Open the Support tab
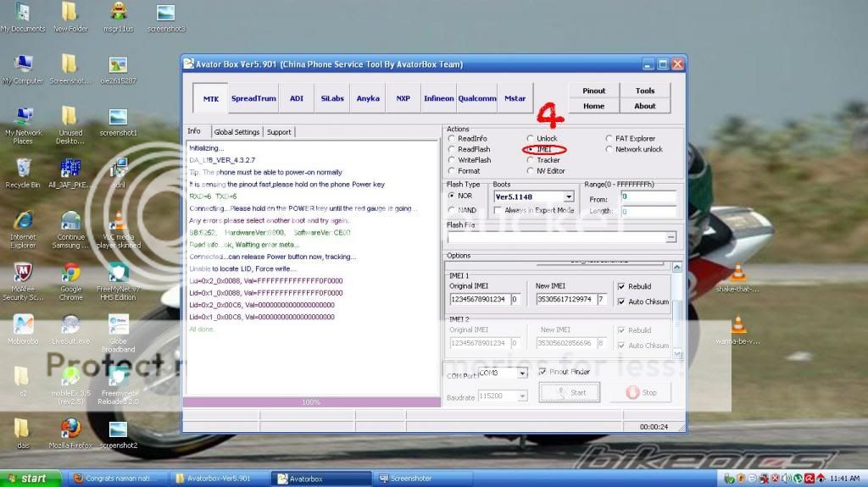The image size is (868, 487). click(278, 132)
